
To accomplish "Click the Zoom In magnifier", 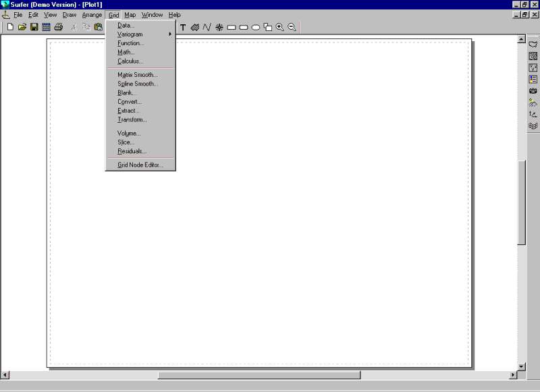I will point(279,27).
